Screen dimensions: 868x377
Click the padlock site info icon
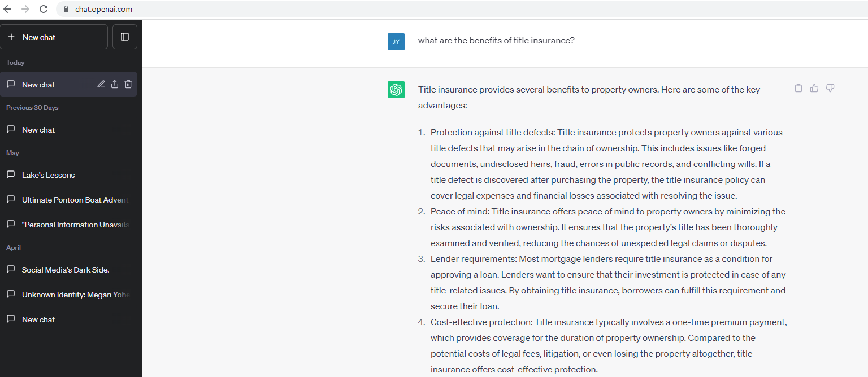(66, 9)
